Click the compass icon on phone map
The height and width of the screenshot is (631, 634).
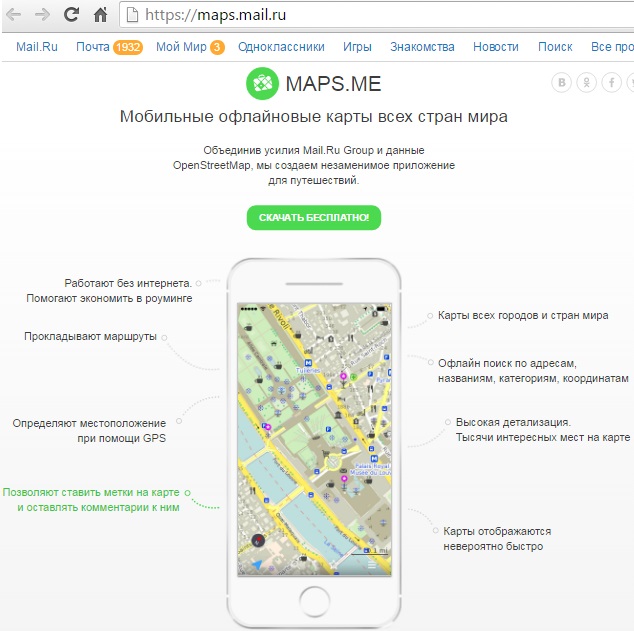coord(258,540)
